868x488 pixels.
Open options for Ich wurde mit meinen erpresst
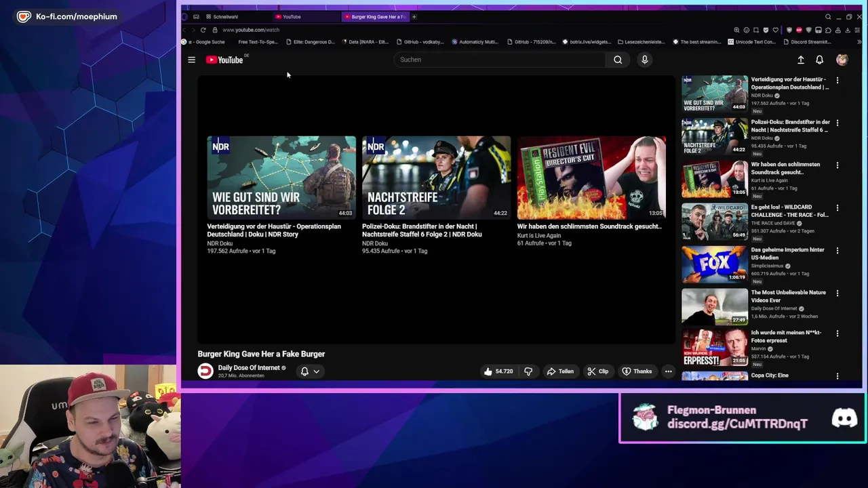pyautogui.click(x=837, y=333)
